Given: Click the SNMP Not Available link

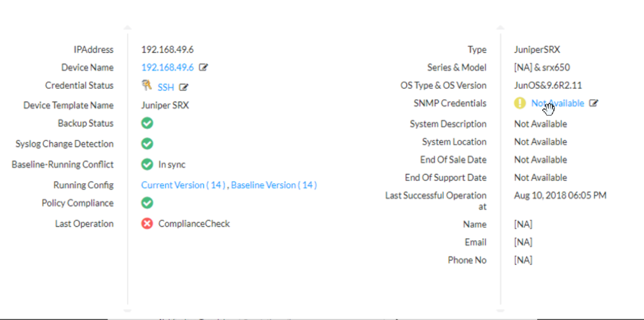Looking at the screenshot, I should coord(557,103).
